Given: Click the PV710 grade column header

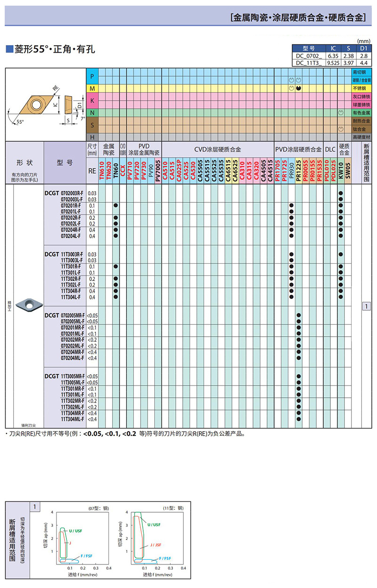Looking at the screenshot, I should click(130, 170).
